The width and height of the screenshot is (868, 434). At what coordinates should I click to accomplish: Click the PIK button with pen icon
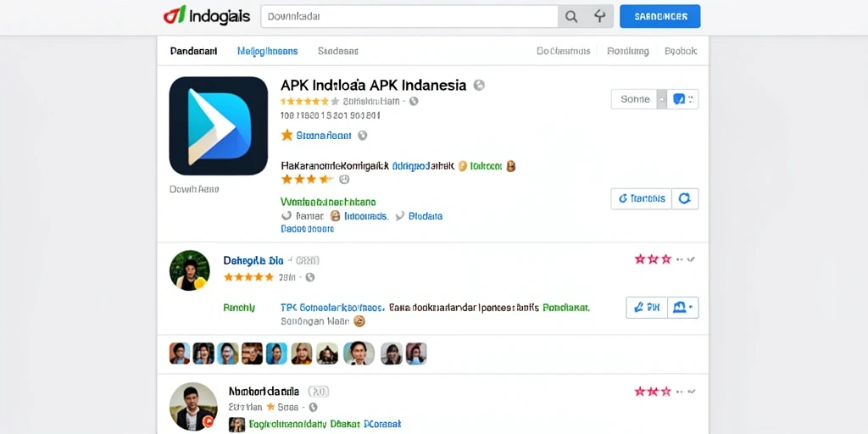(x=647, y=308)
